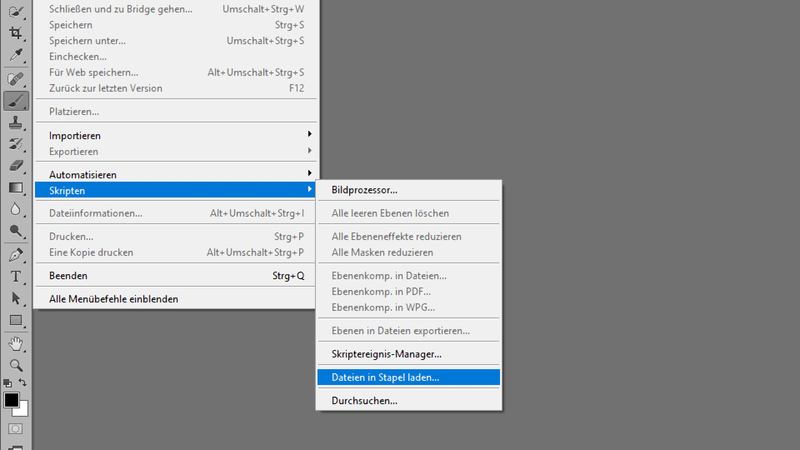The height and width of the screenshot is (450, 800).
Task: Click Alle Masken reduzieren
Action: click(409, 252)
